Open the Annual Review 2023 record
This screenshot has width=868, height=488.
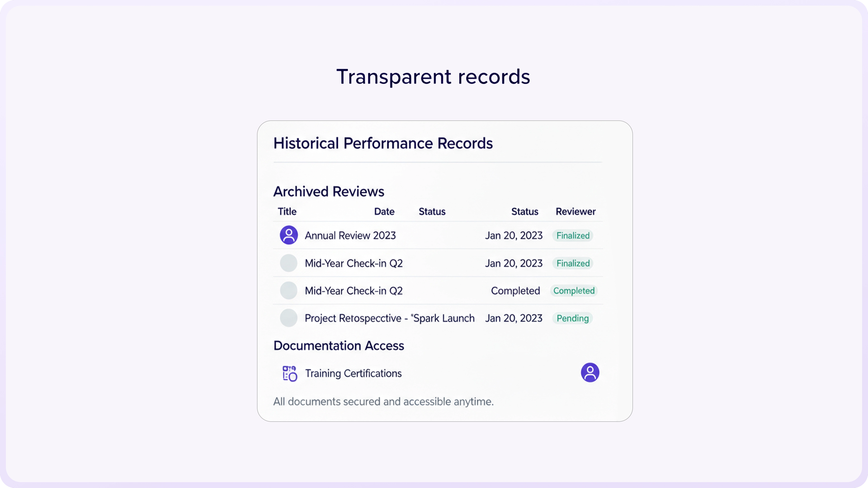[x=350, y=235]
